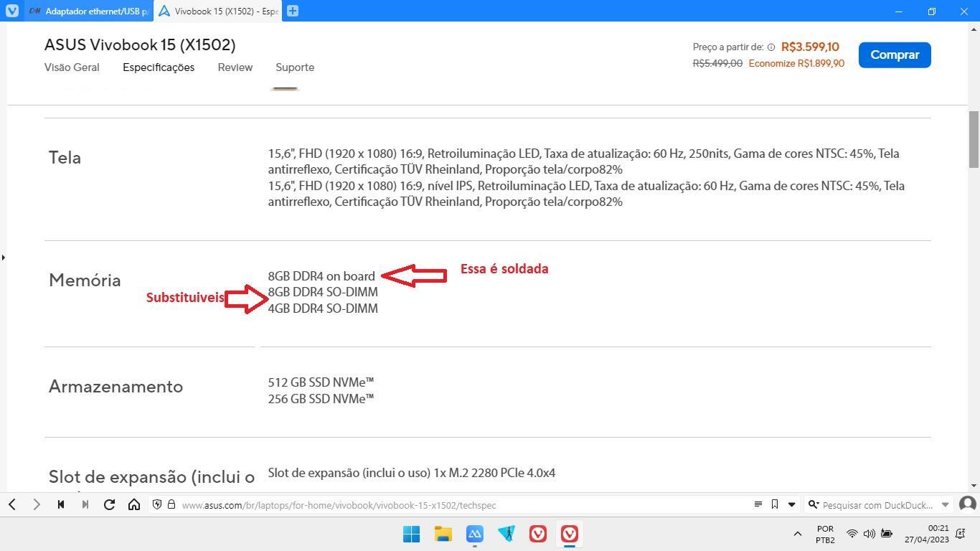980x551 pixels.
Task: Click the Tela heading
Action: tap(65, 158)
